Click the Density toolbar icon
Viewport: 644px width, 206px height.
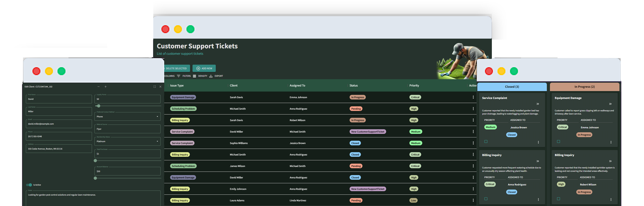pyautogui.click(x=195, y=76)
